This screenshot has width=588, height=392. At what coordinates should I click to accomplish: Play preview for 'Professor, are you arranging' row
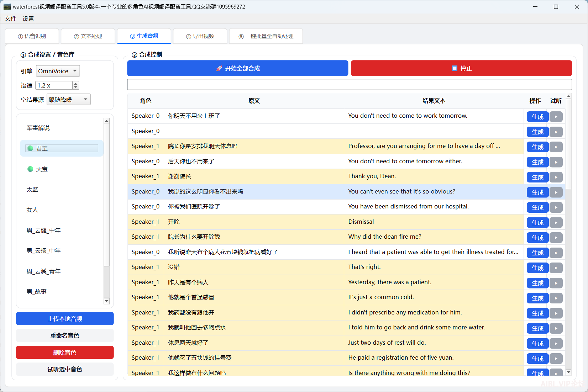[x=556, y=147]
